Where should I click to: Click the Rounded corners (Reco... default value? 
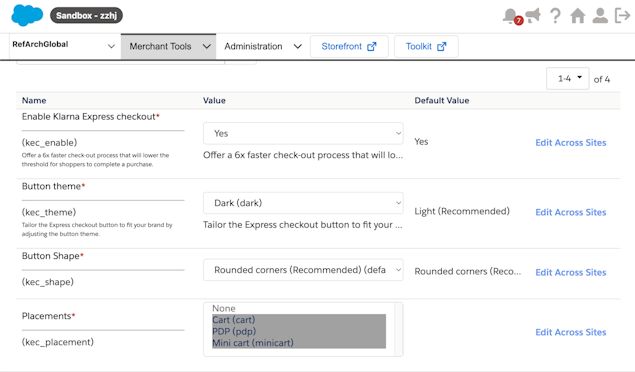[468, 272]
